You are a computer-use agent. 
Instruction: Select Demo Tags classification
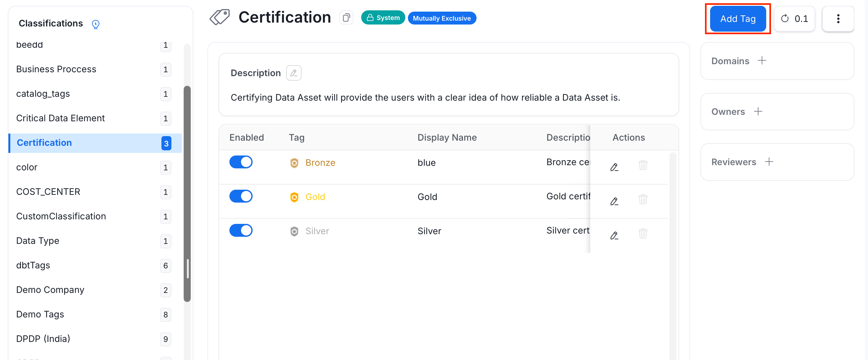point(95,314)
